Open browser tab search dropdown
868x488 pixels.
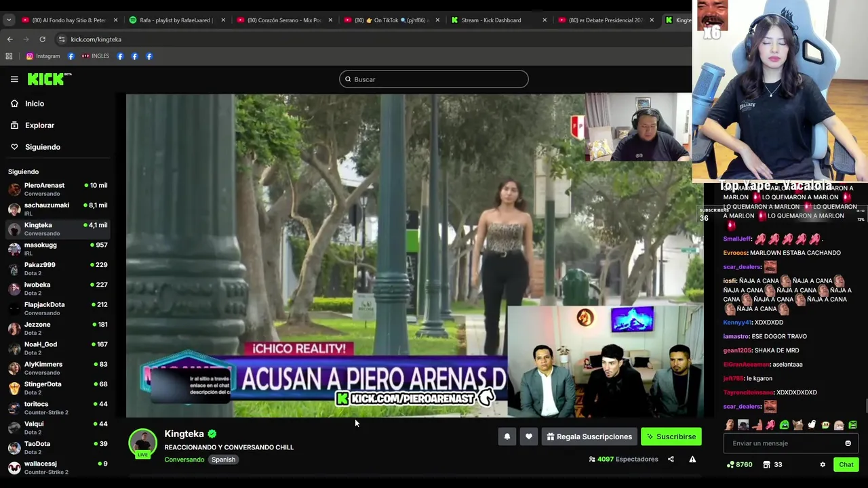point(9,20)
